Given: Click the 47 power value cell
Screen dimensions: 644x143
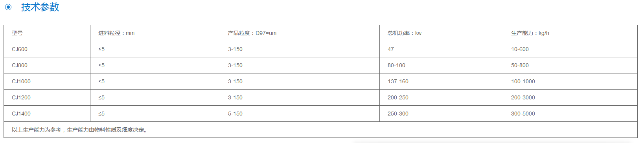Looking at the screenshot, I should tap(442, 49).
